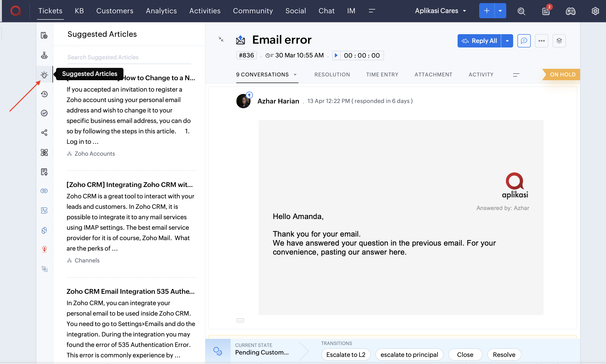606x364 pixels.
Task: Open the Social module
Action: [x=295, y=11]
